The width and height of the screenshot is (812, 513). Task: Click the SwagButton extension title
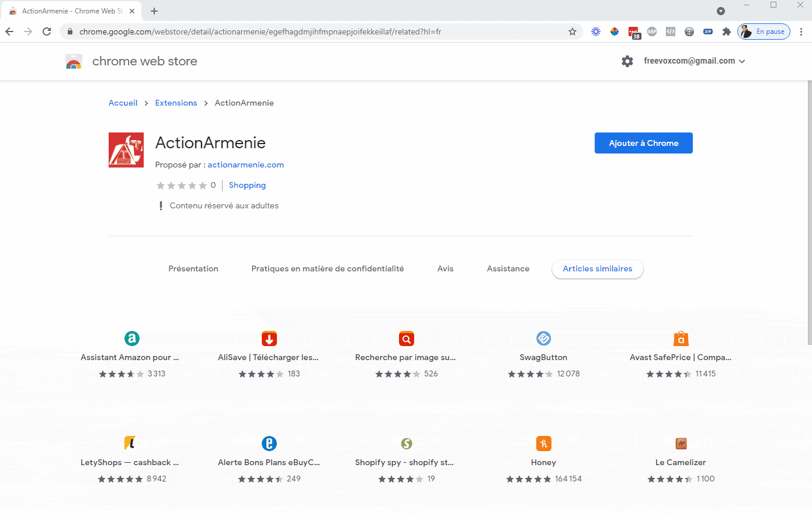543,357
